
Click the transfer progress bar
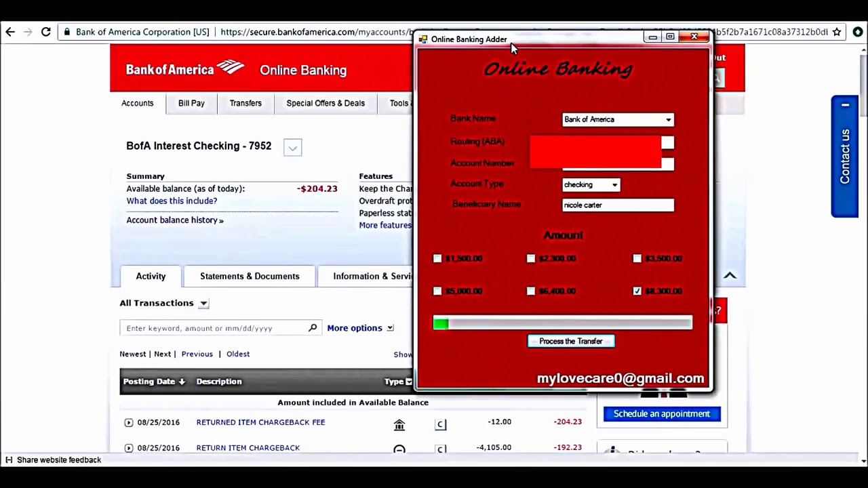coord(563,324)
